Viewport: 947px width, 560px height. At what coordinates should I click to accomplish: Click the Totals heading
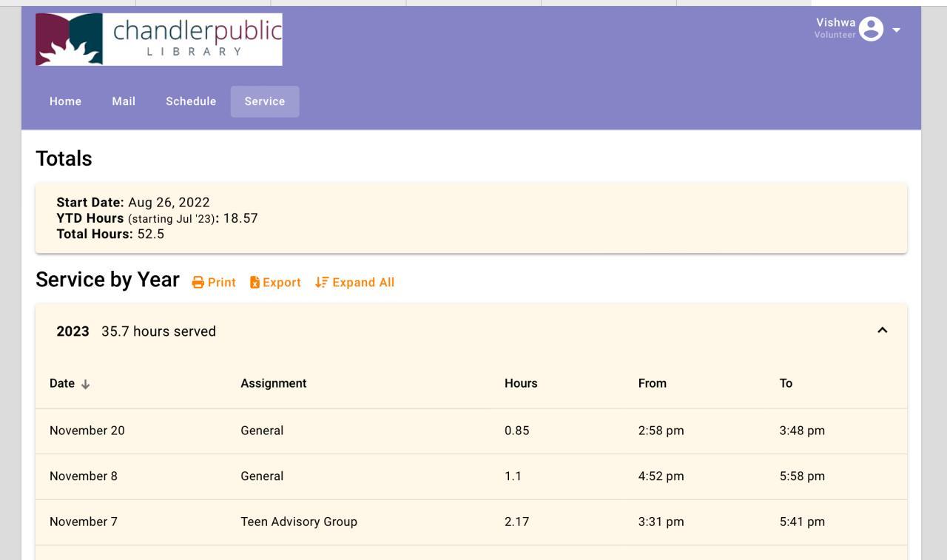pyautogui.click(x=64, y=158)
